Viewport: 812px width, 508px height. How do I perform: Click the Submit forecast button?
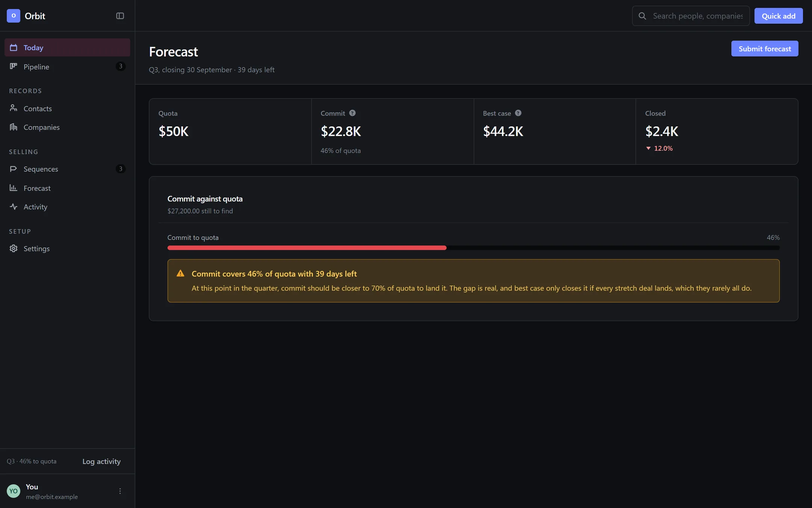click(765, 49)
